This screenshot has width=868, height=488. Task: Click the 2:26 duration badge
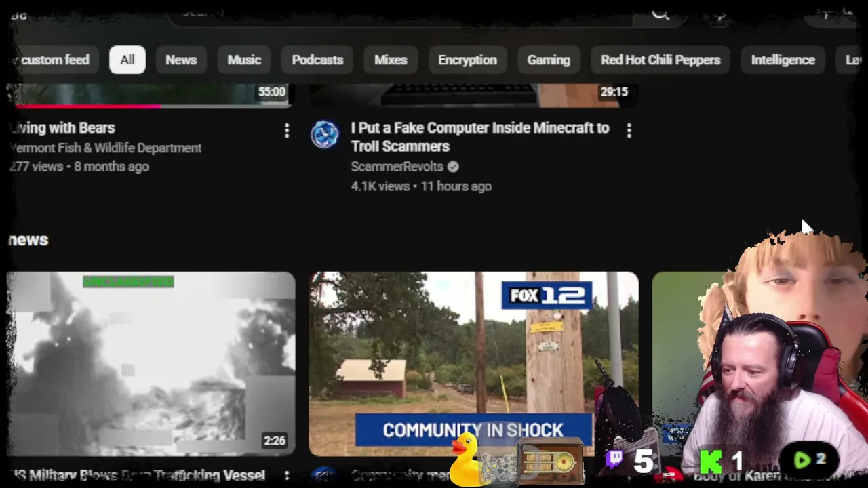click(x=275, y=441)
